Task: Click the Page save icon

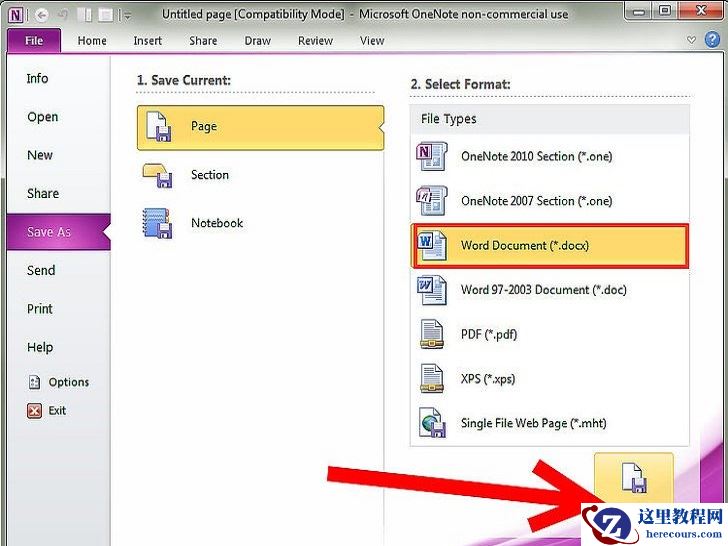Action: tap(158, 126)
